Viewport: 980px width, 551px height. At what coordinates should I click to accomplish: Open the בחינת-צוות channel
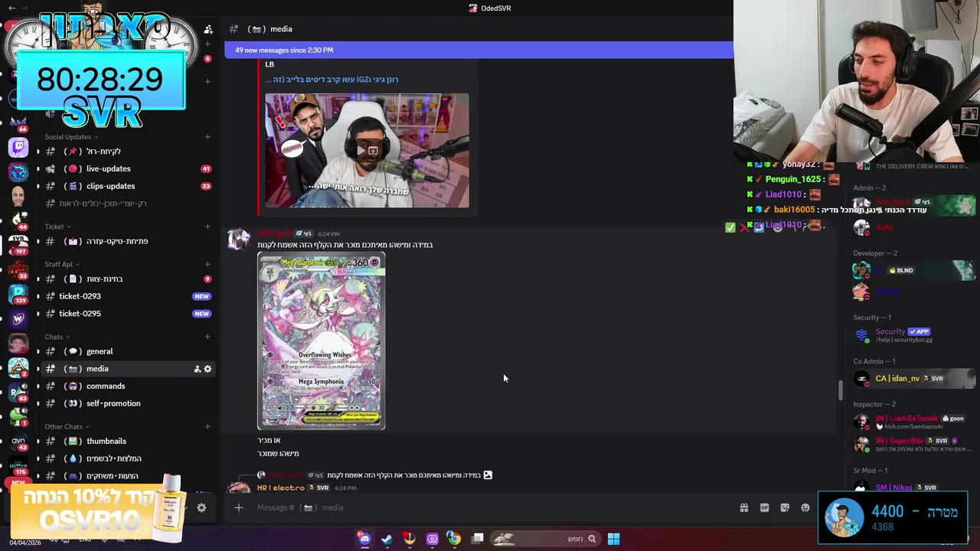point(128,279)
